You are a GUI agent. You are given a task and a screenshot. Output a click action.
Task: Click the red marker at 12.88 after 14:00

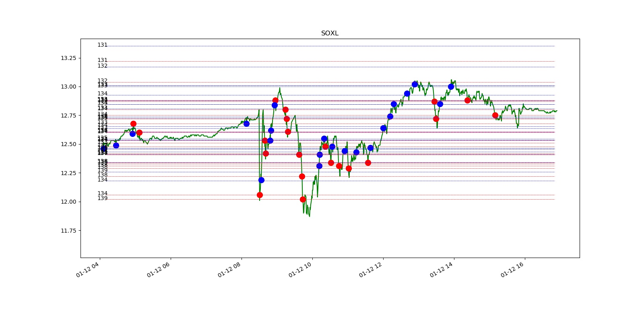pos(467,100)
